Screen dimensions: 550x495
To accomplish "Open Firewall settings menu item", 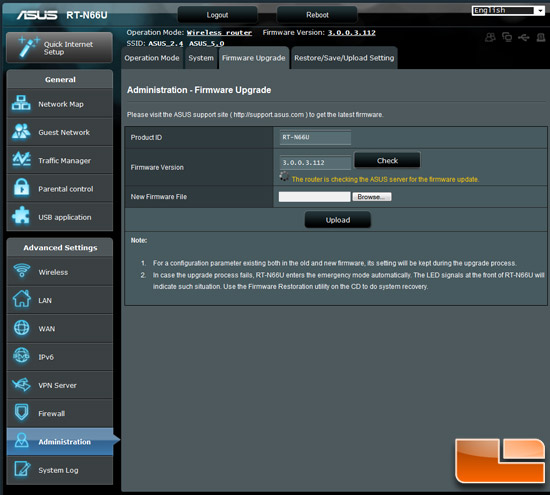I will coord(60,413).
